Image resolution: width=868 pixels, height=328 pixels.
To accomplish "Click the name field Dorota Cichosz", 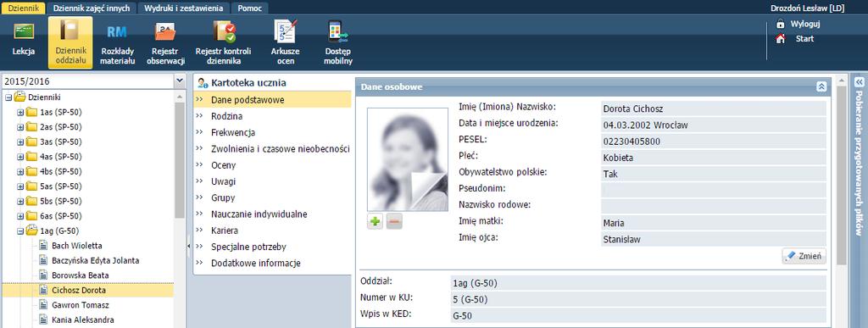I will (x=714, y=109).
